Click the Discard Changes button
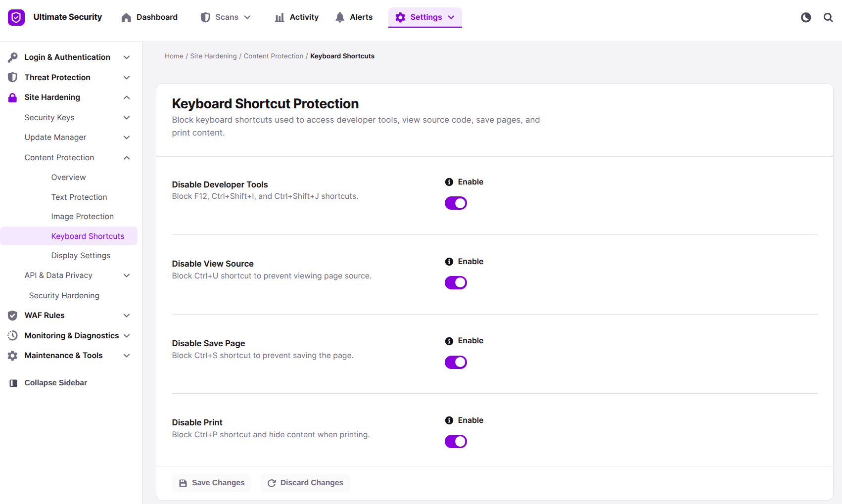Image resolution: width=842 pixels, height=504 pixels. tap(305, 483)
